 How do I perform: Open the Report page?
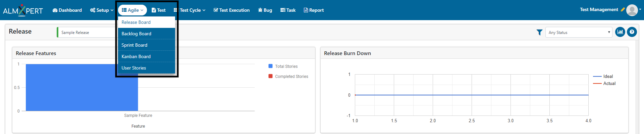click(x=314, y=10)
